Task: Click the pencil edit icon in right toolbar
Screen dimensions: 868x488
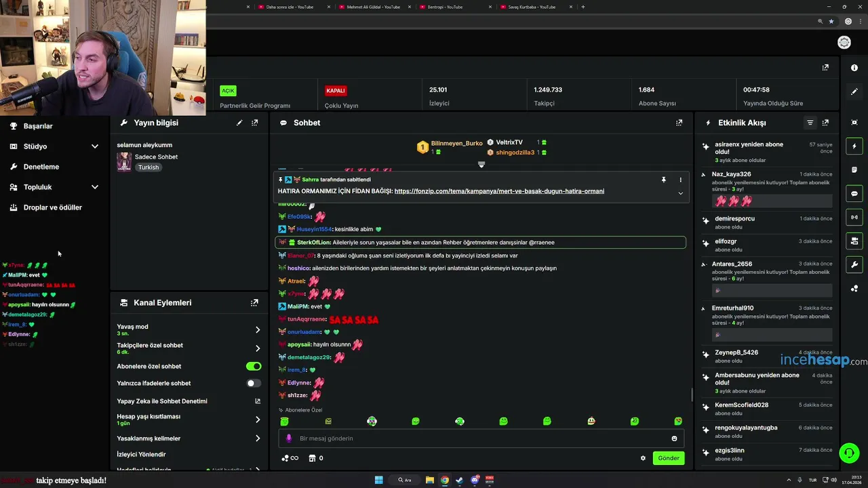Action: tap(854, 91)
